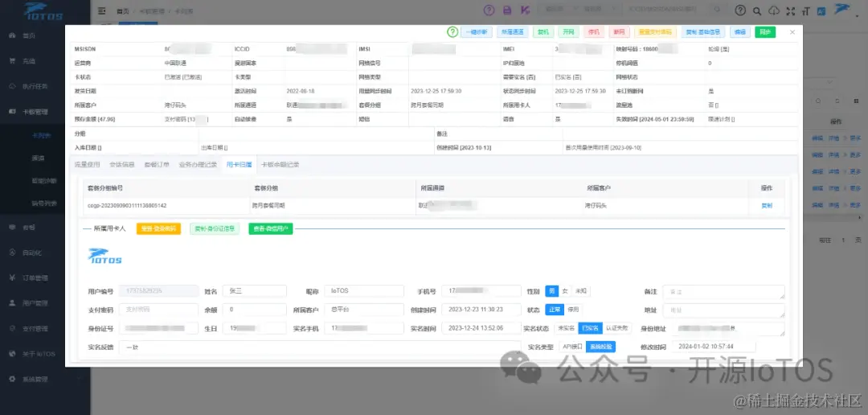
Task: Select real-name type API接口
Action: coord(572,347)
